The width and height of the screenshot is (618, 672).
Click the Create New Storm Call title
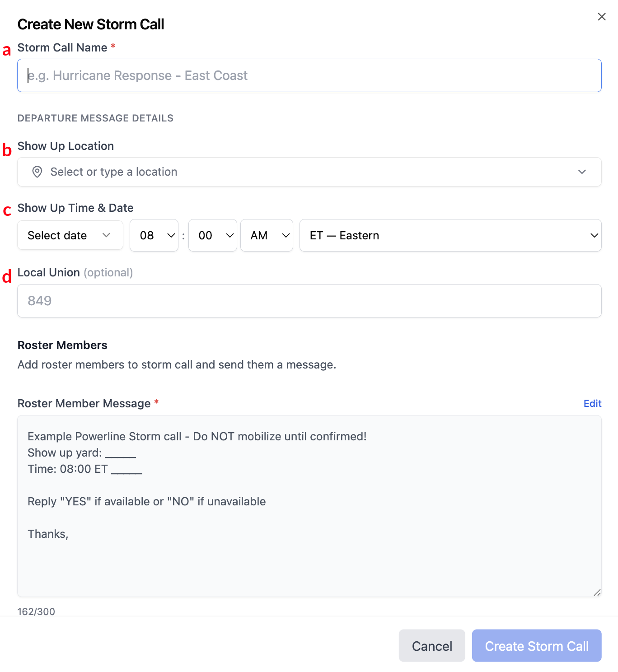point(91,24)
